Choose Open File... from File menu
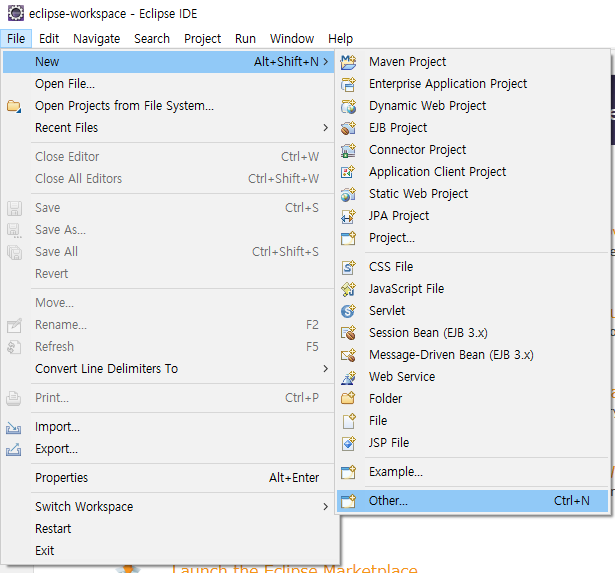The width and height of the screenshot is (615, 573). click(x=169, y=84)
